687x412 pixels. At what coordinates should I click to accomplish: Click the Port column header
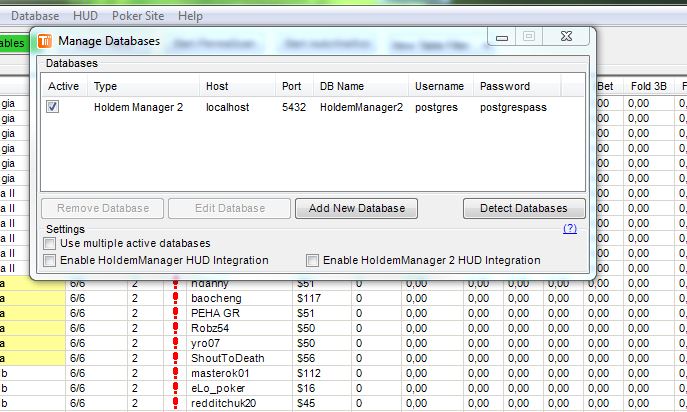[294, 86]
